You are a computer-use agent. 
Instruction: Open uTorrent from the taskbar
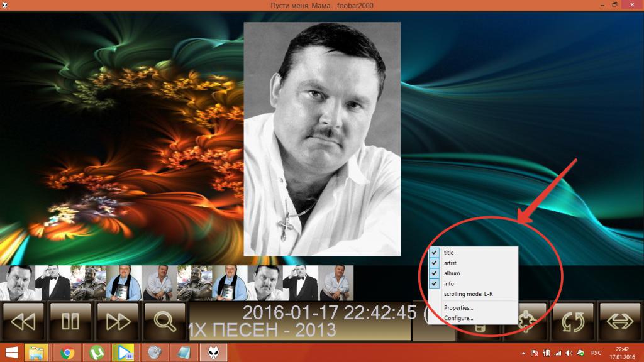click(97, 353)
